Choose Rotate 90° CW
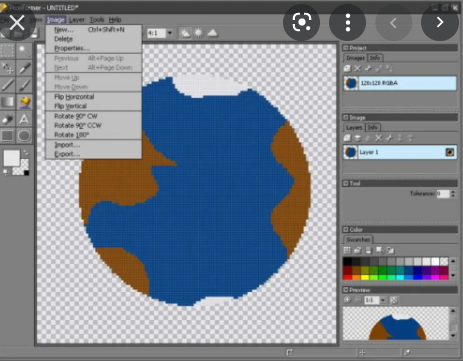The image size is (463, 361). (93, 116)
